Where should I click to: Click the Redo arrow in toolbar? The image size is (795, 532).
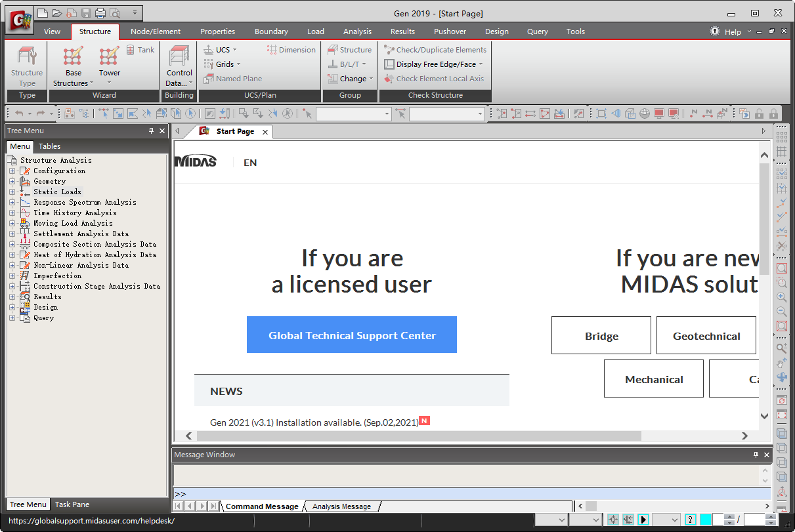(41, 113)
